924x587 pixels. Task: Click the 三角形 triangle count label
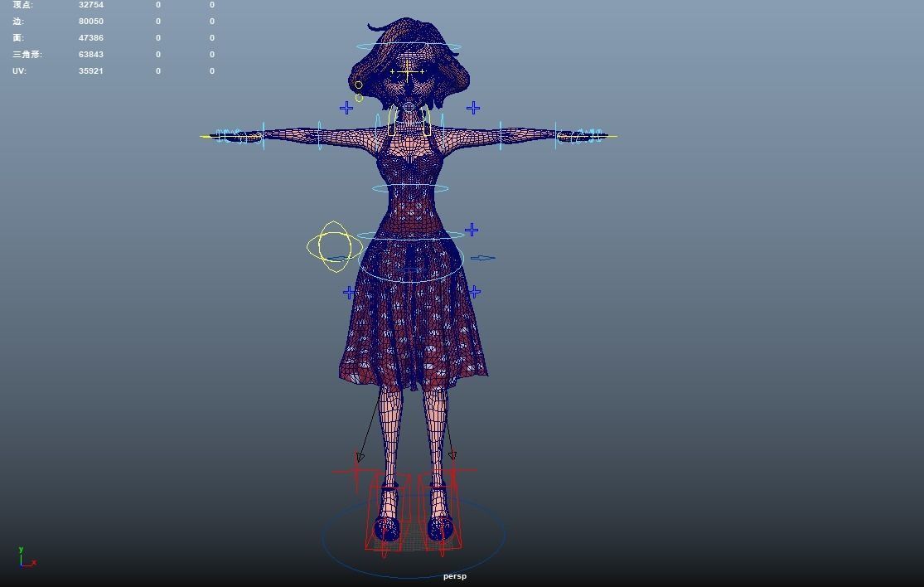coord(27,54)
